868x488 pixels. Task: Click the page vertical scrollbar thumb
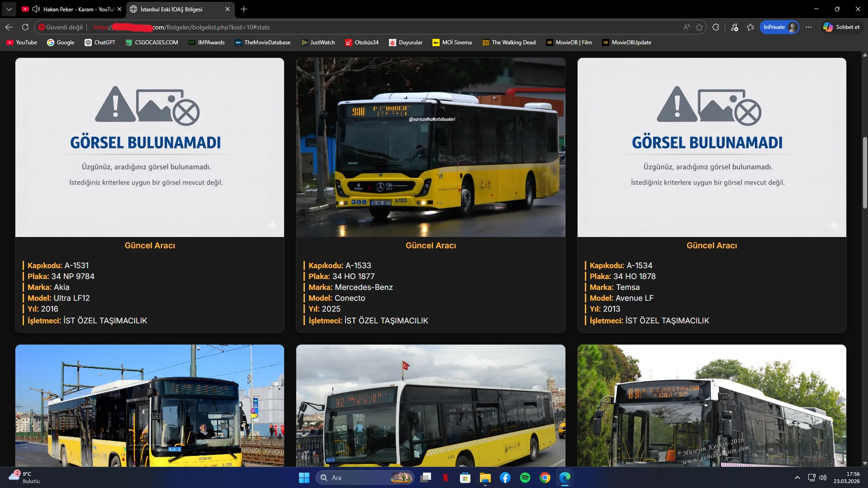coord(865,172)
